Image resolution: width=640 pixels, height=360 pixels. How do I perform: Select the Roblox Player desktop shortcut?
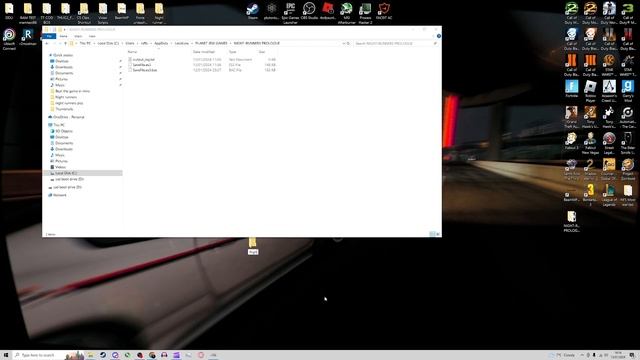(590, 91)
